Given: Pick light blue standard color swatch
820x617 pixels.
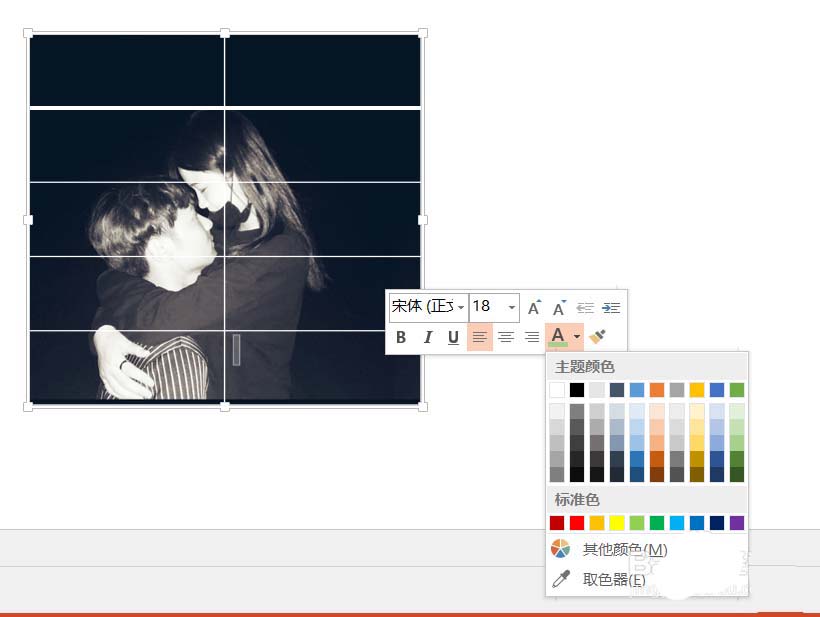Looking at the screenshot, I should click(x=677, y=523).
